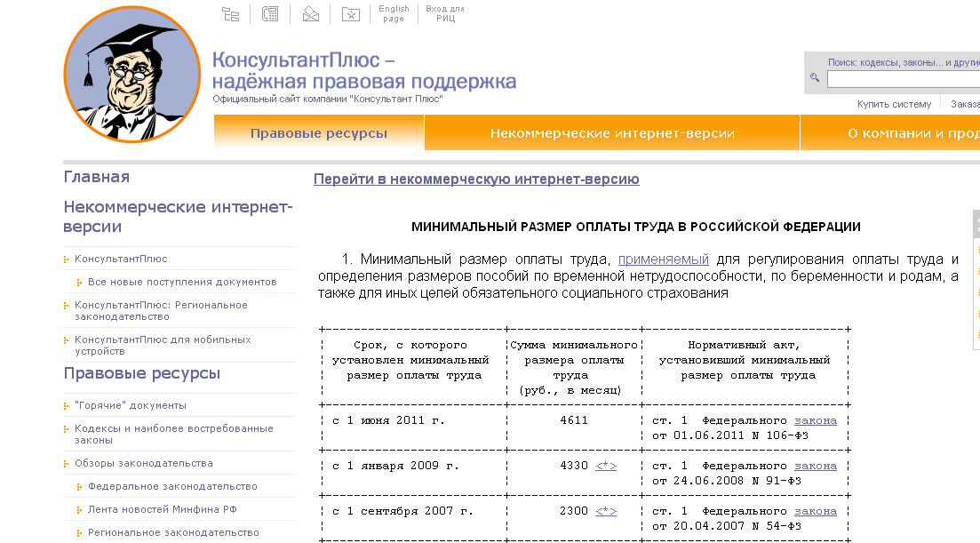980x543 pixels.
Task: Click footnote <*> next to 4330
Action: coord(606,466)
